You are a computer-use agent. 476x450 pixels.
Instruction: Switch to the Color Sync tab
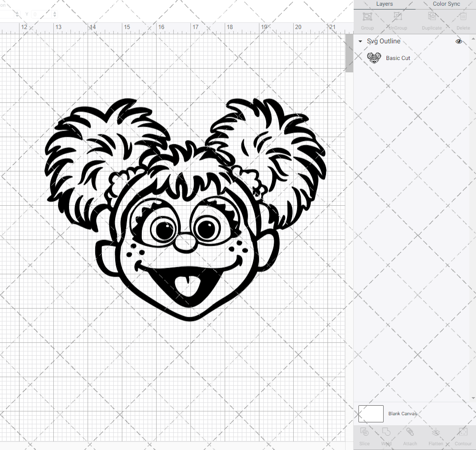[446, 4]
